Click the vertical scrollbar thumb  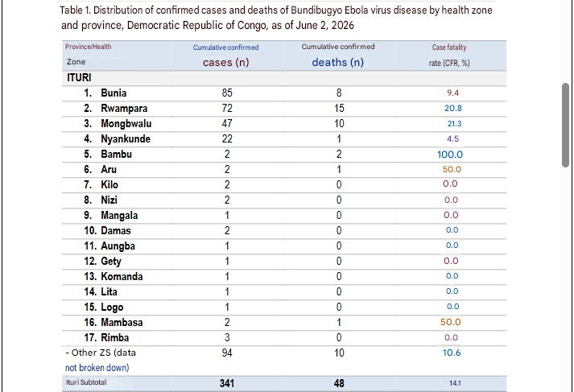tap(566, 126)
